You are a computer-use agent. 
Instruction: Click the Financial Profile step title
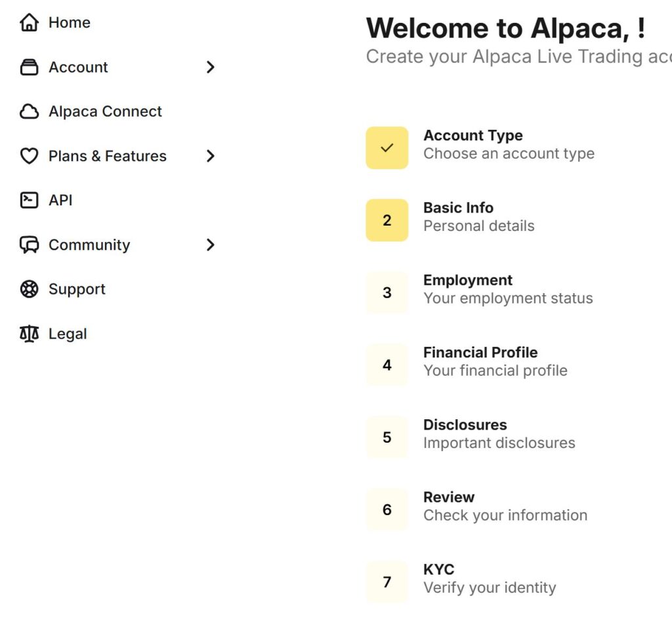(480, 352)
